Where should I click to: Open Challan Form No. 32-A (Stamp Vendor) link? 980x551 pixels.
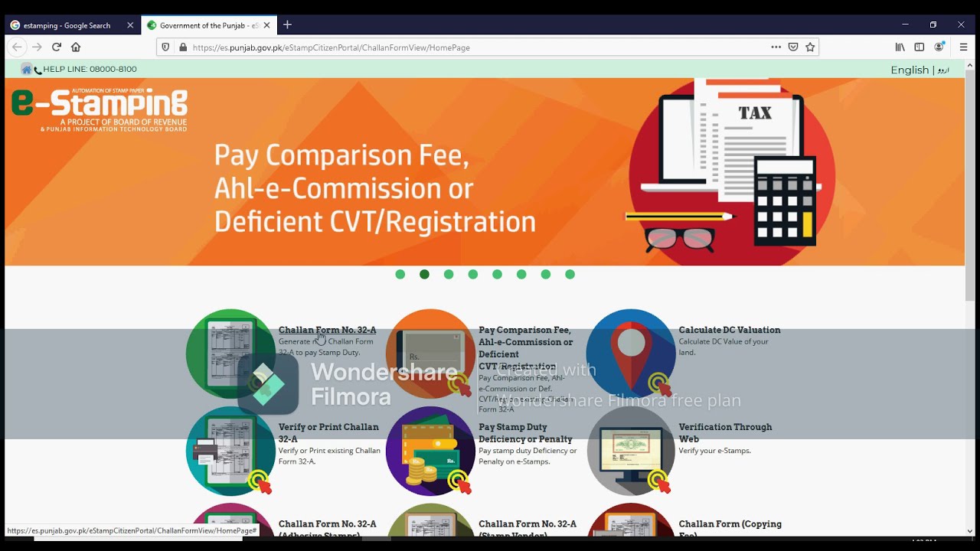(x=528, y=528)
